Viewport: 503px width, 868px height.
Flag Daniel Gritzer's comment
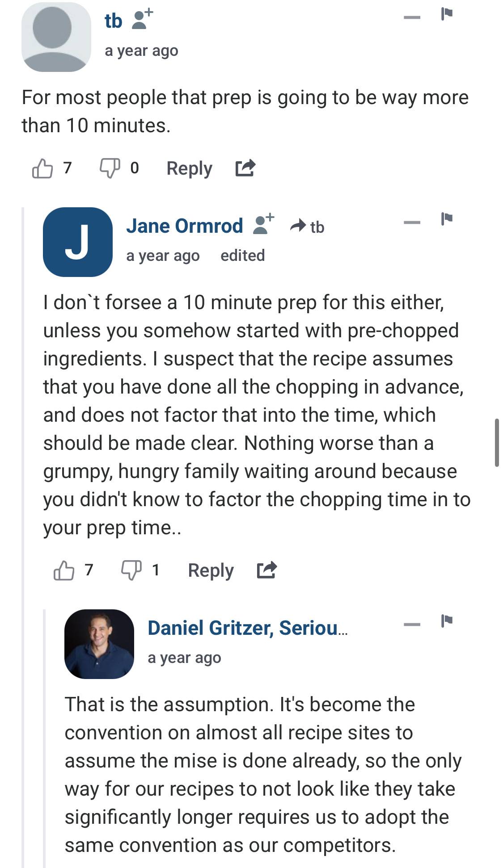(x=446, y=621)
